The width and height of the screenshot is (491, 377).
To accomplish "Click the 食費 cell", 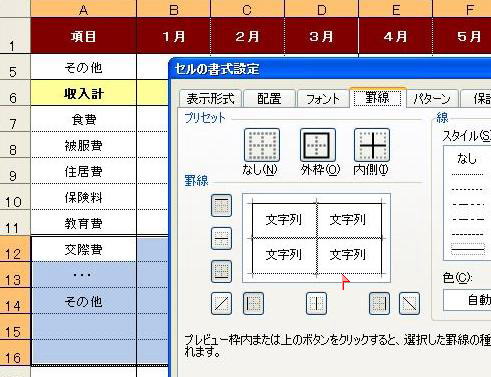I will 84,119.
